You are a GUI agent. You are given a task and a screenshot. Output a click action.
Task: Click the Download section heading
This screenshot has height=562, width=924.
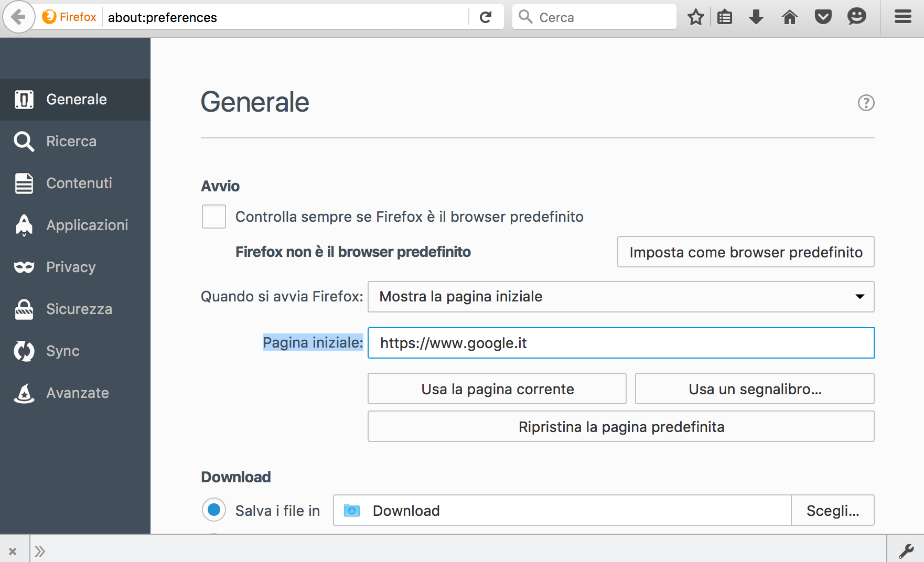click(236, 477)
